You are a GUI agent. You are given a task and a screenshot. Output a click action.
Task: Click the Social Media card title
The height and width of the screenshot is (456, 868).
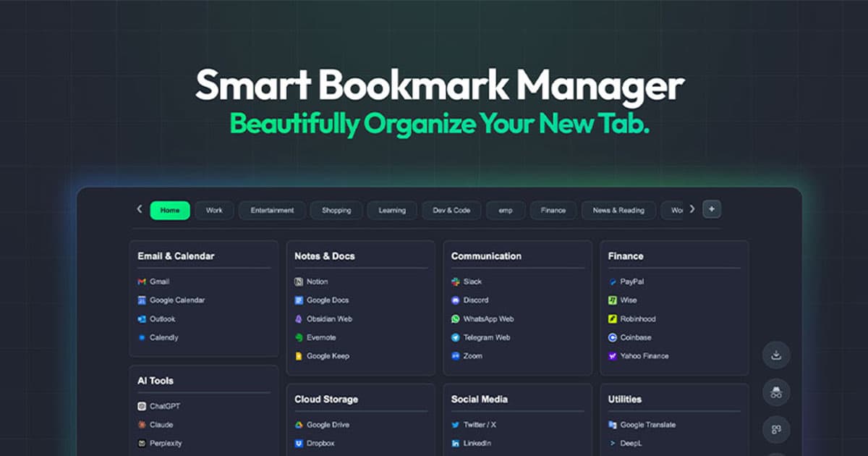point(480,400)
